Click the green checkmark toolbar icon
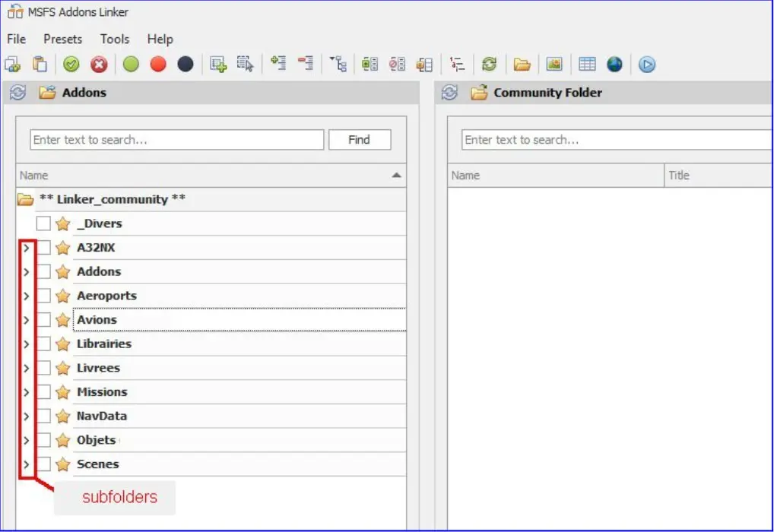774x532 pixels. tap(71, 64)
